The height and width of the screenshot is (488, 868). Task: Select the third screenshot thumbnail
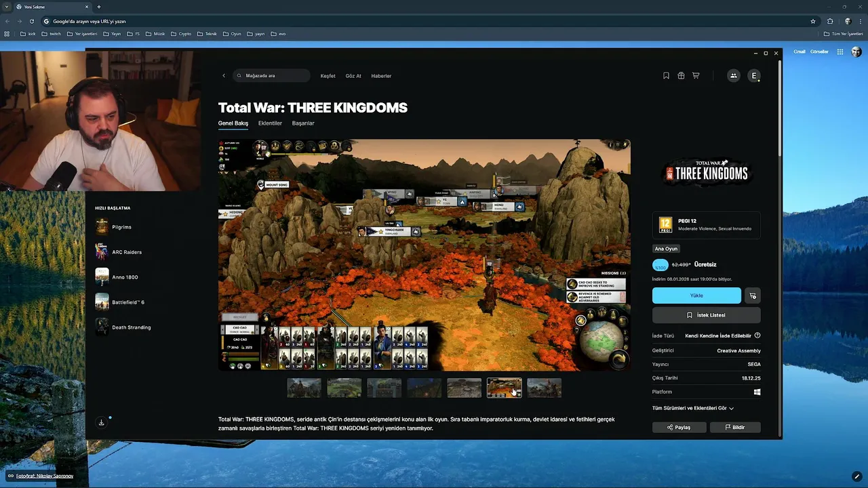click(384, 388)
